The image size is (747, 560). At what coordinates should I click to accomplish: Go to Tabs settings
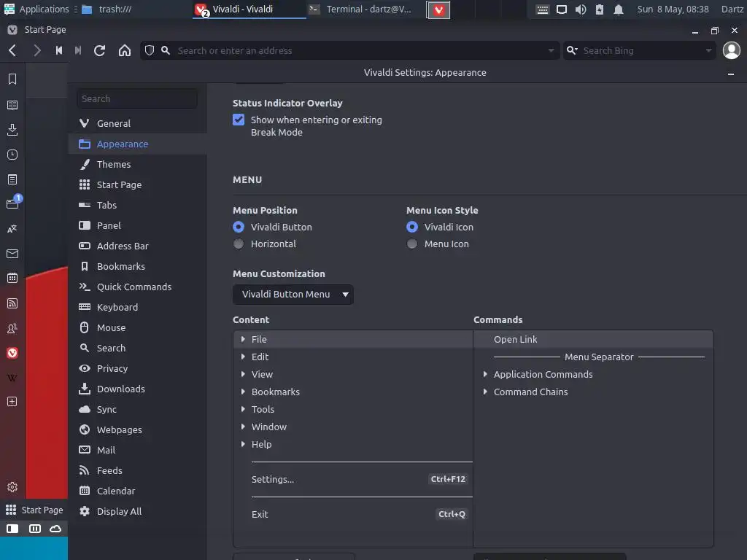137,205
